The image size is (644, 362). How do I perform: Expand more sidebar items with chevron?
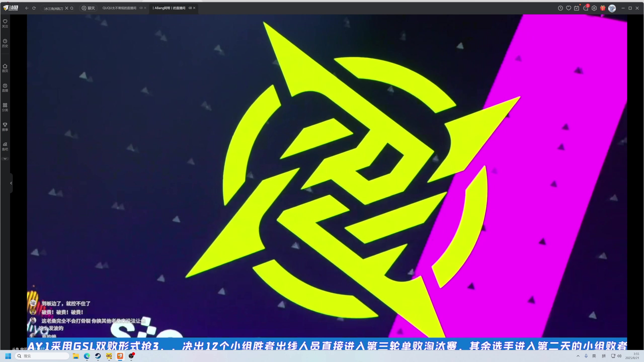point(5,159)
